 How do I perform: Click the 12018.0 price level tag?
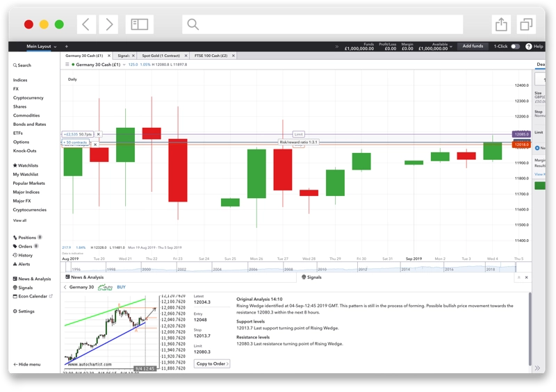click(x=521, y=145)
